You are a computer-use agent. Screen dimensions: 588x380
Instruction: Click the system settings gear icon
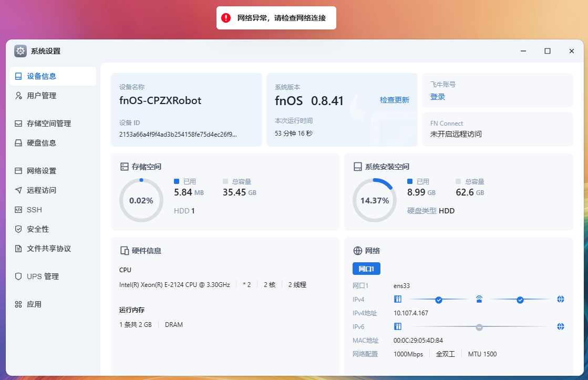[x=20, y=51]
